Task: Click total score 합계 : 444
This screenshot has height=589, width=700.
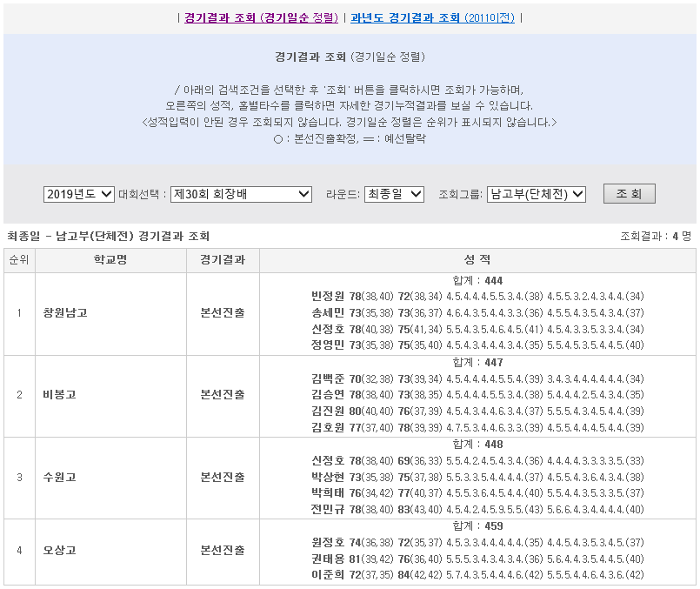Action: click(477, 281)
